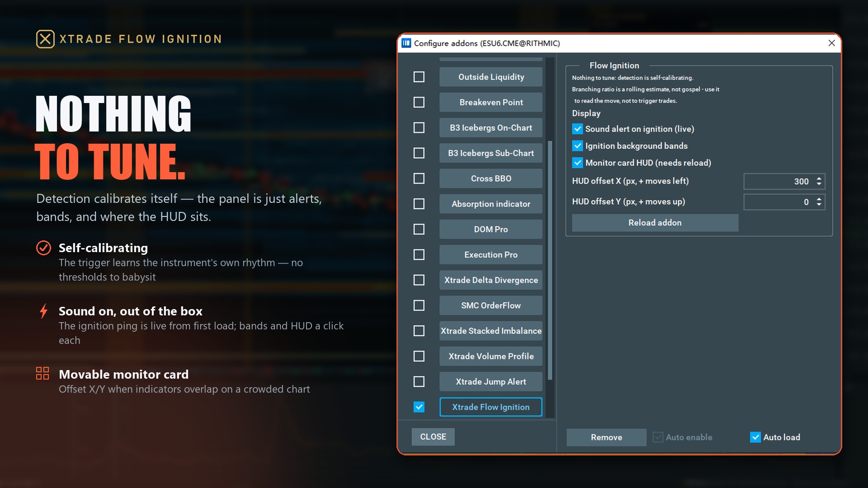Increase HUD offset Y with up arrow
Image resolution: width=868 pixels, height=488 pixels.
(x=819, y=199)
